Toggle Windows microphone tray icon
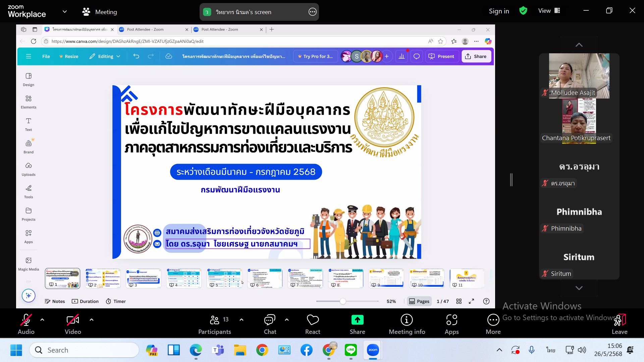The image size is (644, 362). (x=532, y=350)
